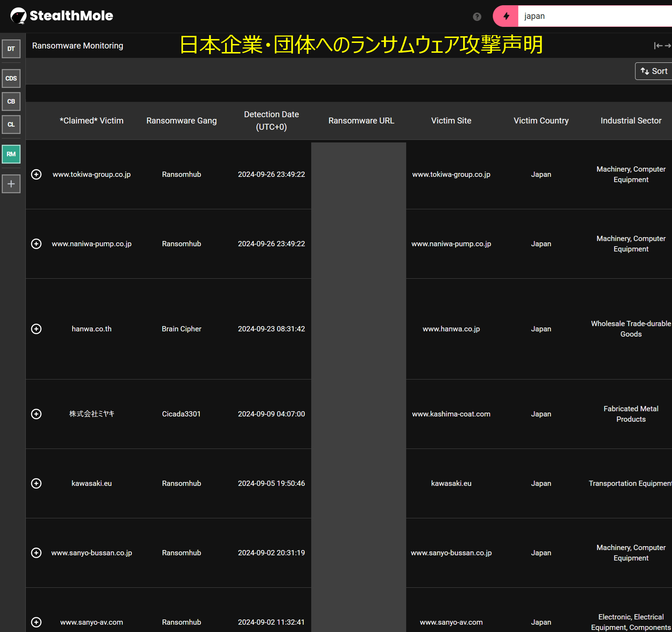672x632 pixels.
Task: Click the panel collapse arrows icon
Action: (663, 46)
